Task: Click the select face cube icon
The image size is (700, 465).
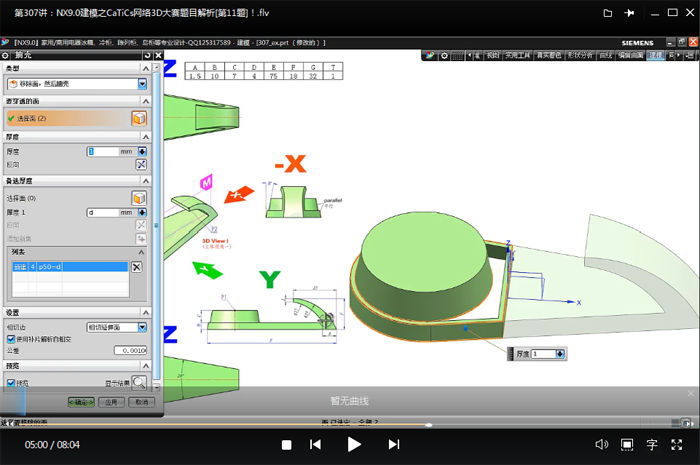Action: pyautogui.click(x=140, y=118)
